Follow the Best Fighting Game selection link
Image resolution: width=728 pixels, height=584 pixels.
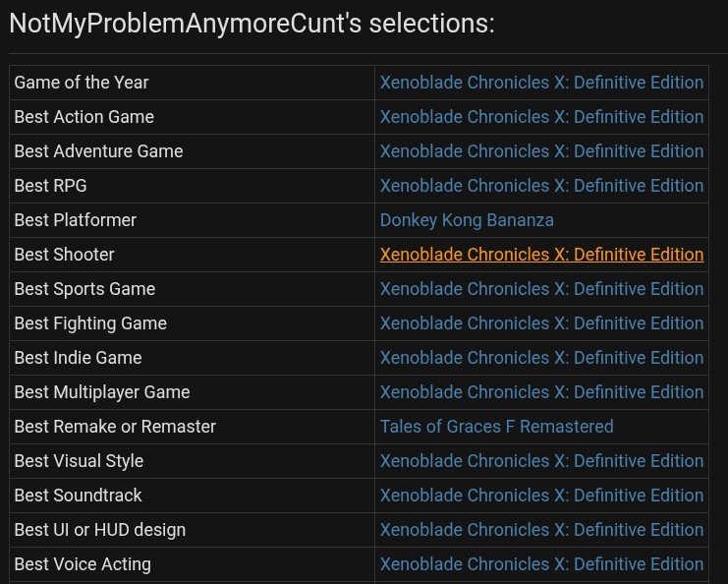541,323
